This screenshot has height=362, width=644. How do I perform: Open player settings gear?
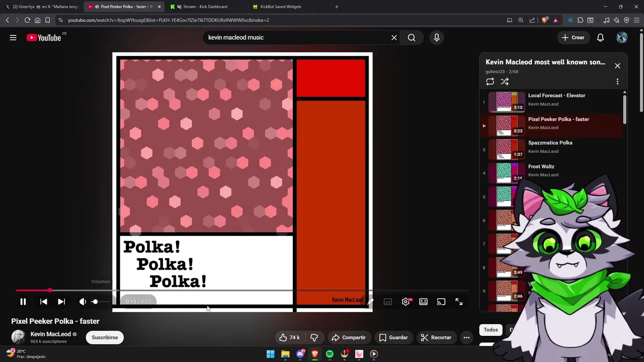406,302
